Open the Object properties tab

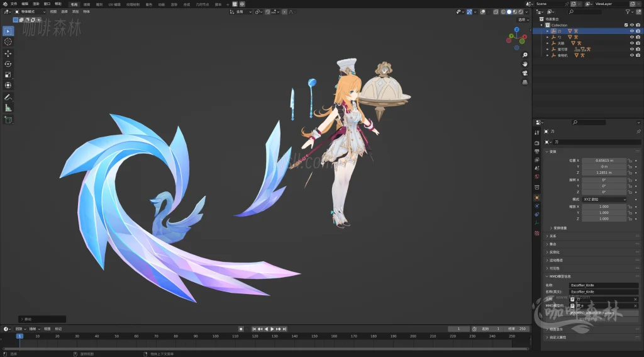tap(537, 198)
